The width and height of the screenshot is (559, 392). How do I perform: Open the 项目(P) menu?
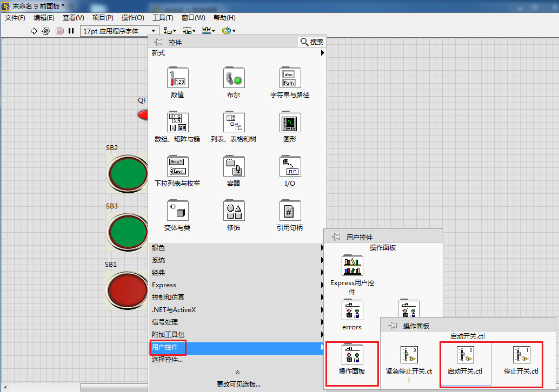(103, 17)
